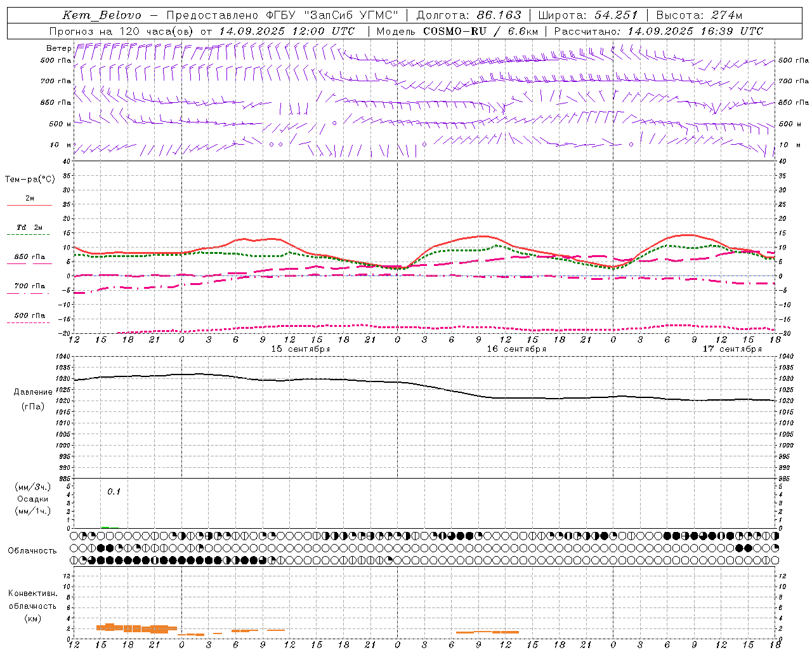Click the Облачность cloud cover label
The image size is (812, 650).
tap(32, 551)
